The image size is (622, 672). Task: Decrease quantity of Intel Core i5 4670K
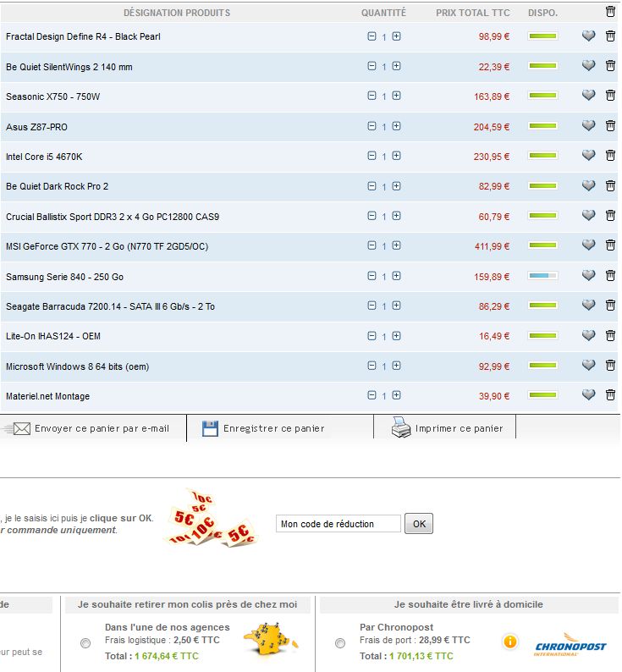point(372,156)
